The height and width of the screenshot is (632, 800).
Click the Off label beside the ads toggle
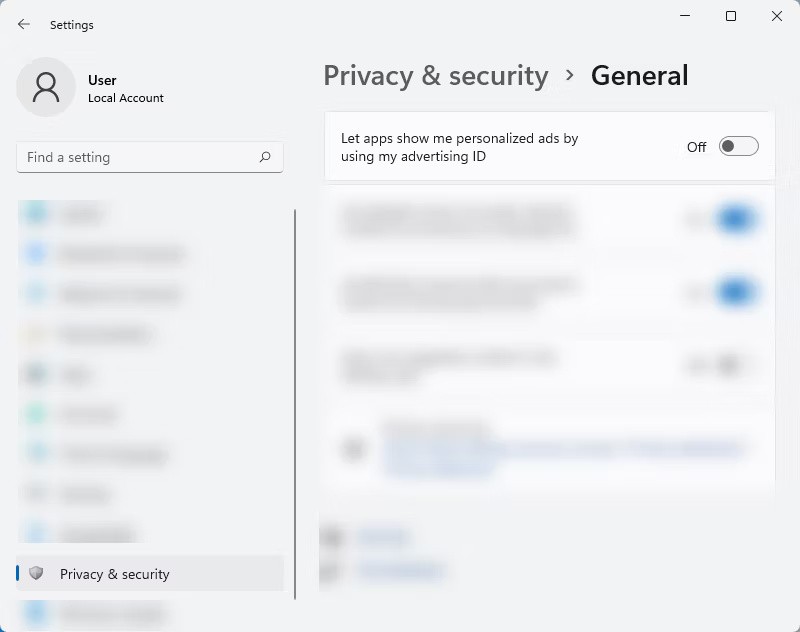[x=696, y=147]
